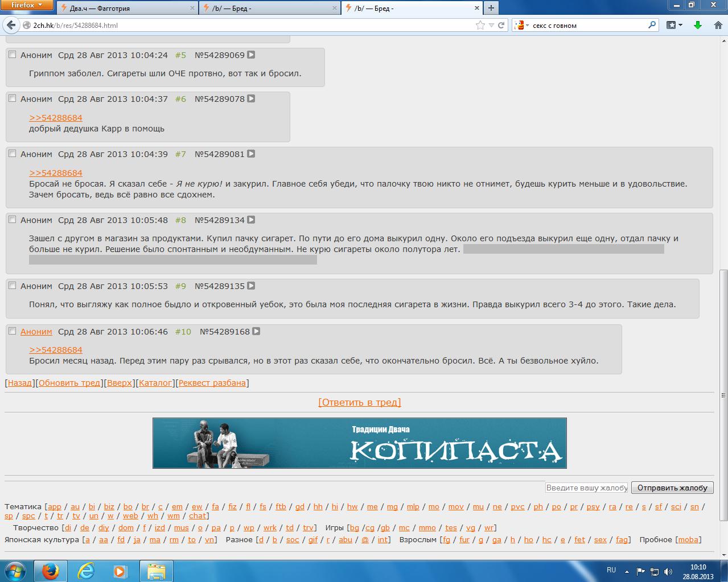The image size is (728, 582).
Task: Expand the address bar history dropdown arrow
Action: pos(492,25)
